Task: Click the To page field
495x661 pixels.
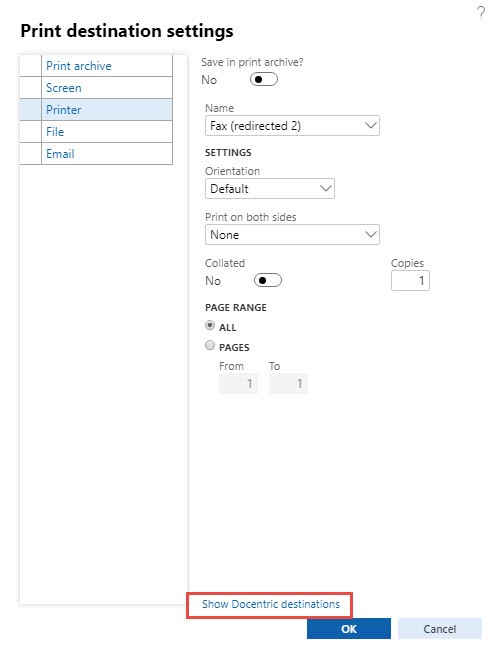Action: (x=288, y=384)
